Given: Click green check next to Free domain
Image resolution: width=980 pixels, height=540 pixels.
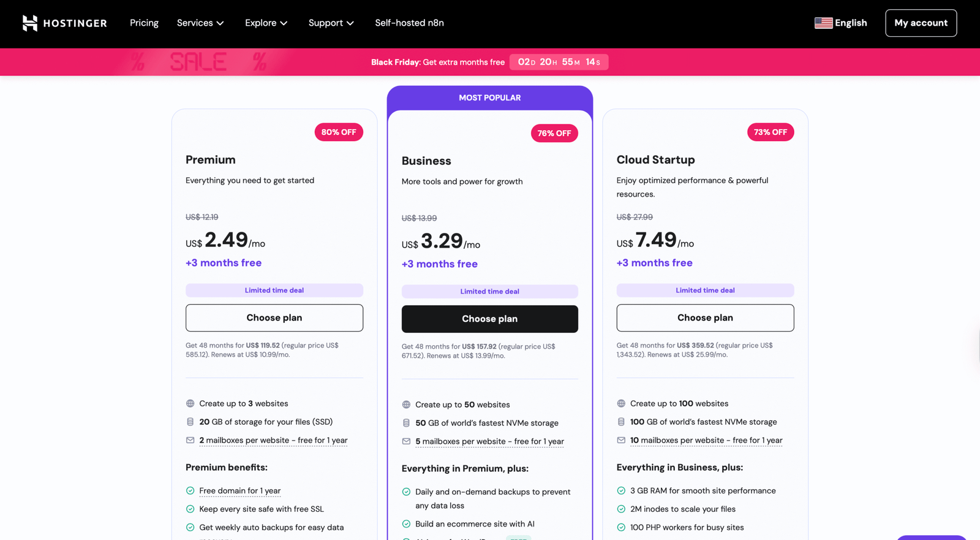Looking at the screenshot, I should [190, 491].
